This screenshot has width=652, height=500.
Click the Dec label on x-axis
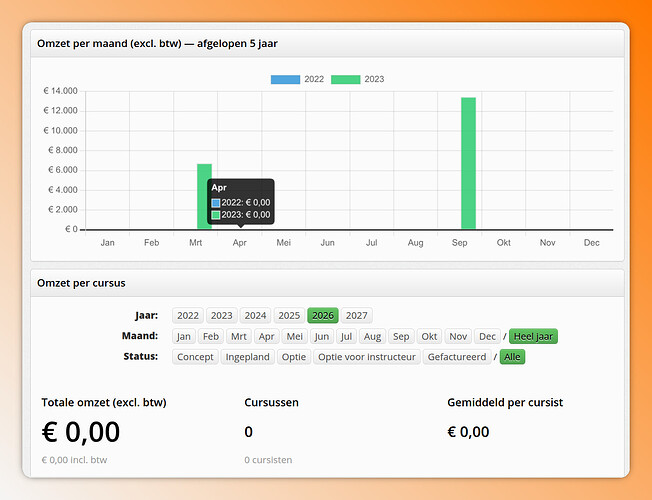[x=591, y=243]
